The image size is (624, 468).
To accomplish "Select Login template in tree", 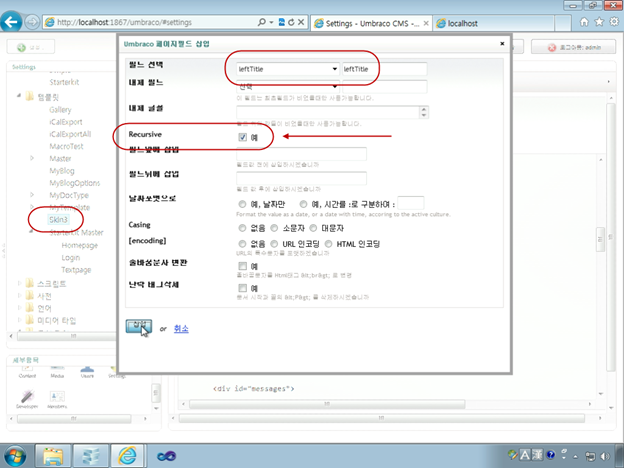I will (x=70, y=258).
